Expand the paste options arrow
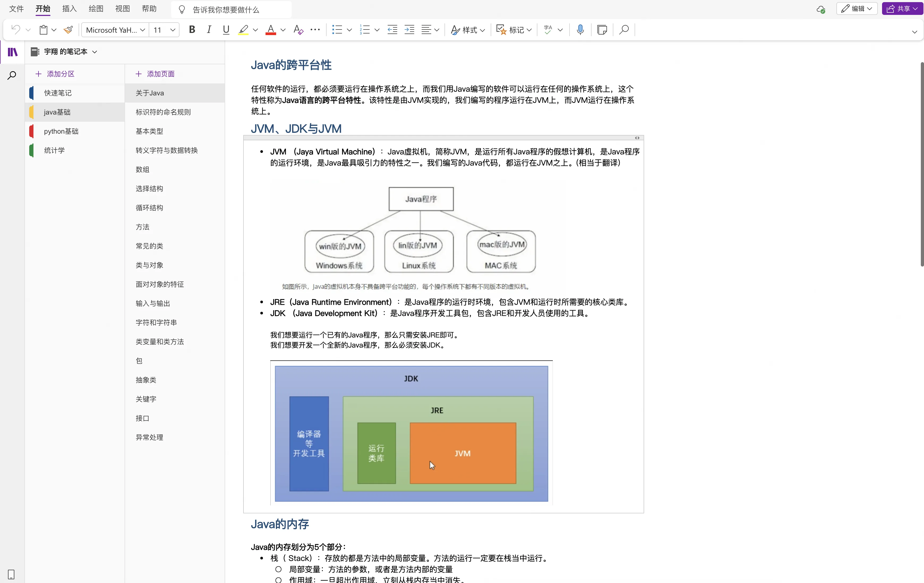 [x=54, y=30]
